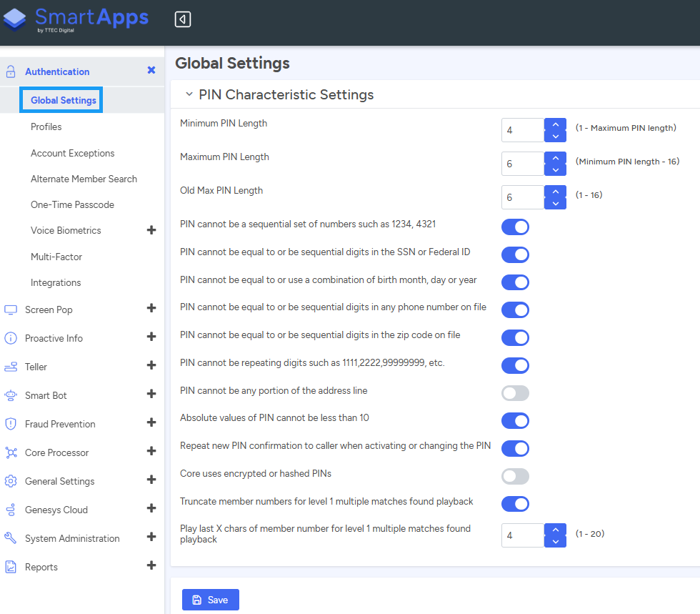Click the Proactive Info circle icon
This screenshot has width=700, height=614.
pos(11,338)
